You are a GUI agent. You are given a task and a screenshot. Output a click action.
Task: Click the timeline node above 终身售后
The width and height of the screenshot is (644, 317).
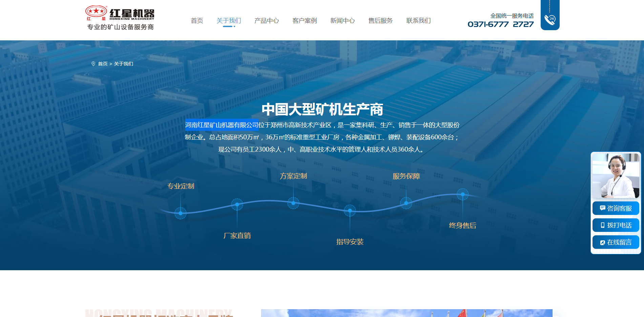(463, 194)
